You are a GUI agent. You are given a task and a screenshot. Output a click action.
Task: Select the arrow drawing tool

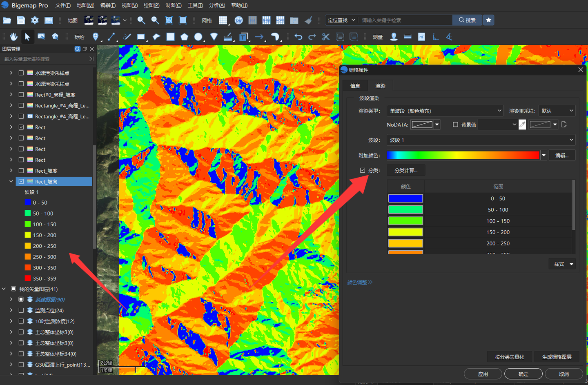(x=259, y=37)
